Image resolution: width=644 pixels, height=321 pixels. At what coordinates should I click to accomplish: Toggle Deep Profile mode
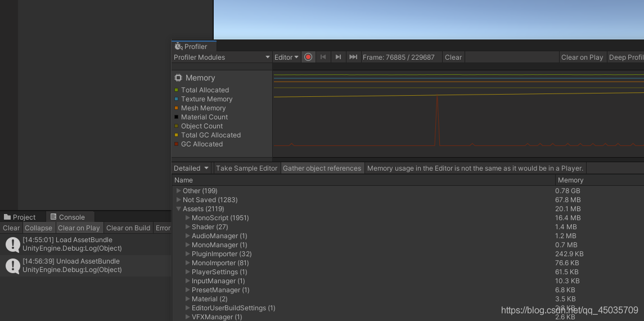(626, 57)
